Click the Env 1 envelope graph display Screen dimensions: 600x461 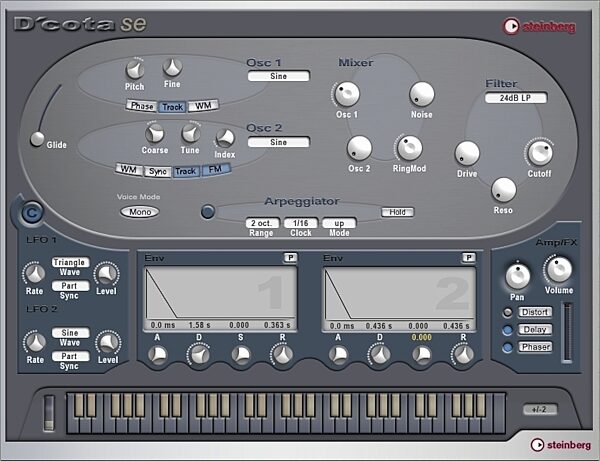coord(220,293)
